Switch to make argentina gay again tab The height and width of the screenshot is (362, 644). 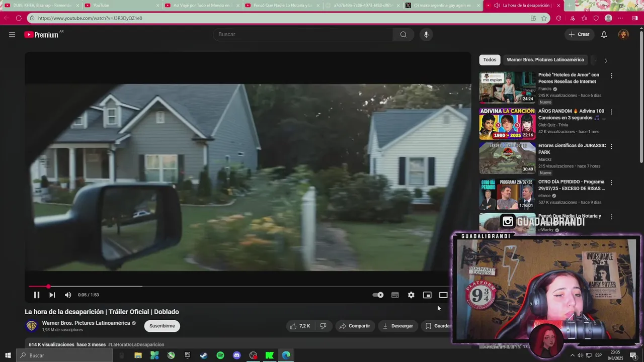443,6
